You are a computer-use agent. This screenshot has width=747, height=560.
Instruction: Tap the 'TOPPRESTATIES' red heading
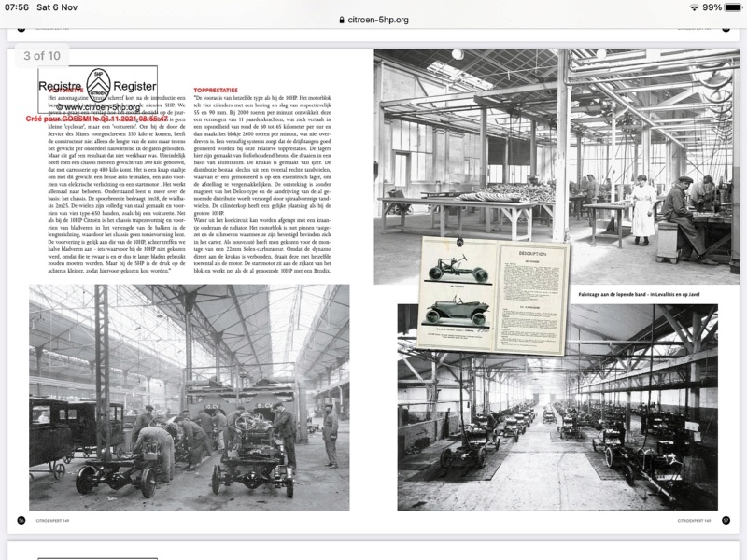point(216,90)
